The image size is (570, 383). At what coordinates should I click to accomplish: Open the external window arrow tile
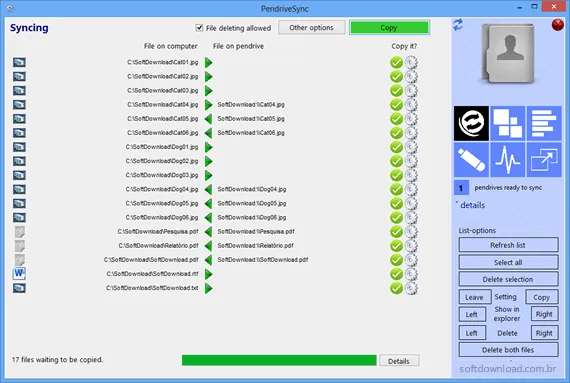tap(544, 160)
